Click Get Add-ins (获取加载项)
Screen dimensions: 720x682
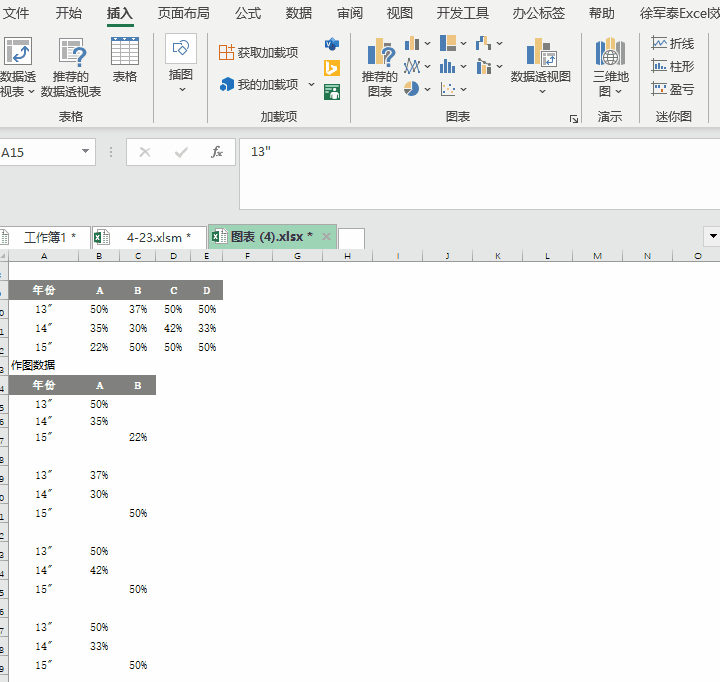point(259,52)
